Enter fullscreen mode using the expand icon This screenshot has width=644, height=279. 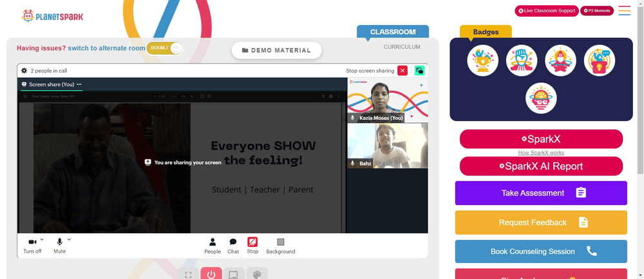(188, 274)
